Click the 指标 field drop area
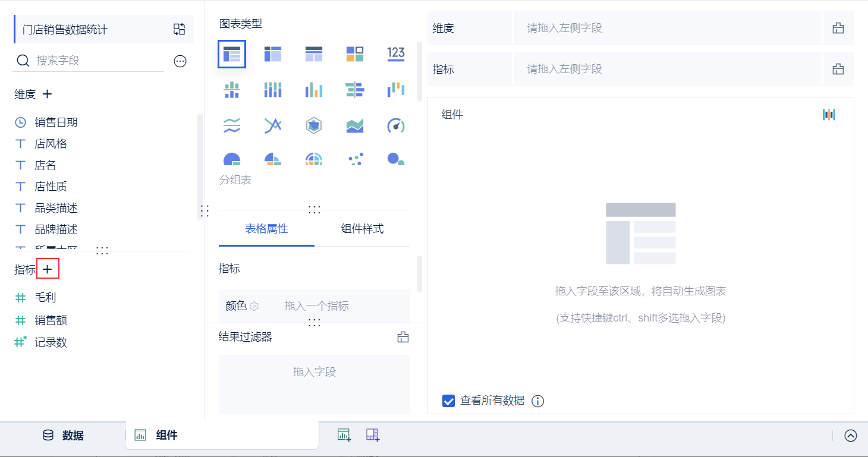Image resolution: width=868 pixels, height=457 pixels. tap(668, 69)
